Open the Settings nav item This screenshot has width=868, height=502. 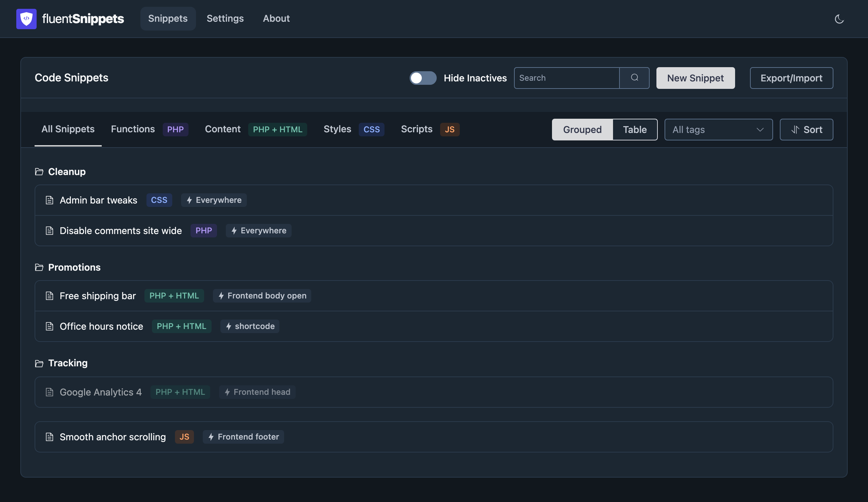[x=225, y=19]
